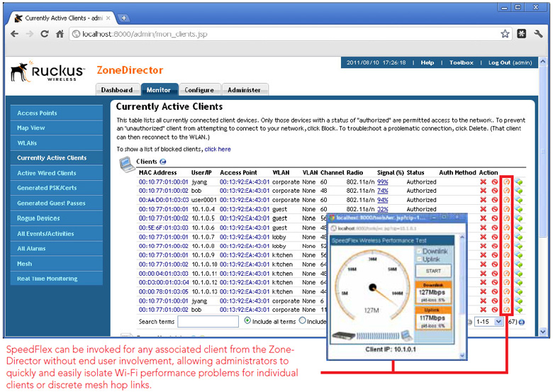This screenshot has width=553, height=392.
Task: Open Access Points in the sidebar
Action: point(57,113)
